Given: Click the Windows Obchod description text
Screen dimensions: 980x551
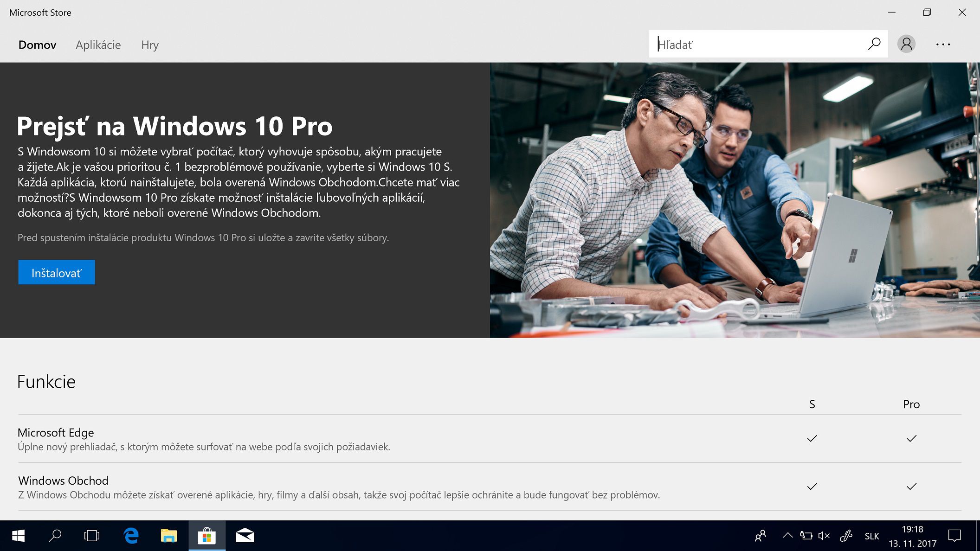Looking at the screenshot, I should 339,495.
